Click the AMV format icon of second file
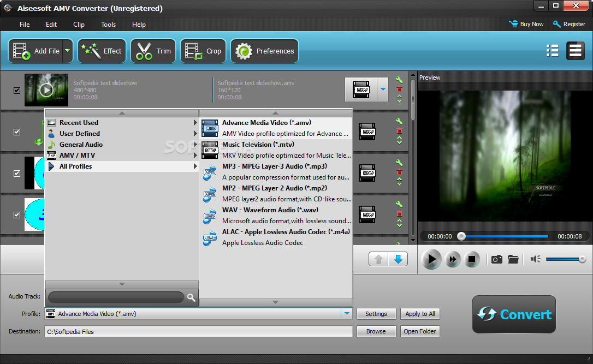This screenshot has height=364, width=593. point(367,132)
